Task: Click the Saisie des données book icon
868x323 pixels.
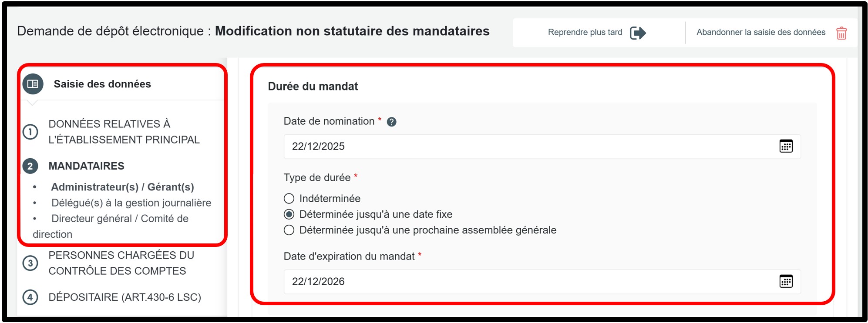Action: (x=33, y=84)
